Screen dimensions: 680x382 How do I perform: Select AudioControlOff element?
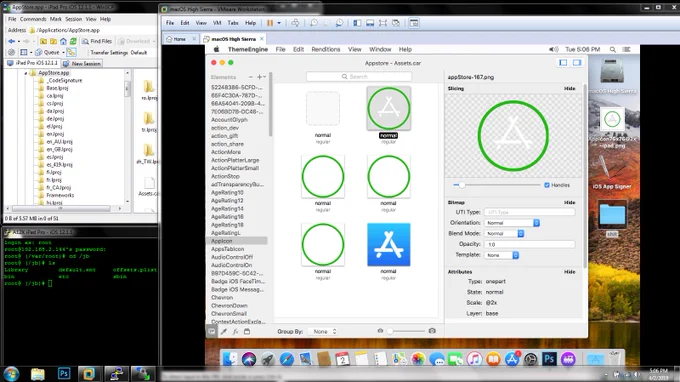point(232,257)
